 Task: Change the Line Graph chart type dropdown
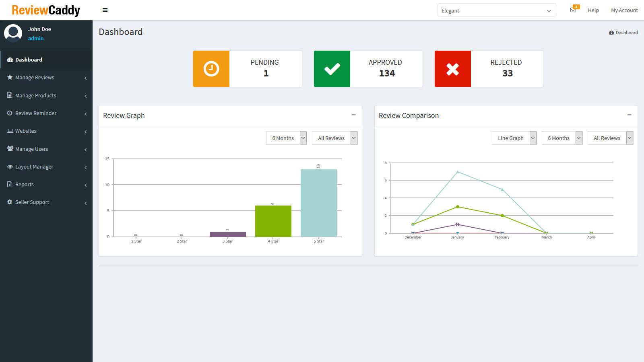(514, 138)
